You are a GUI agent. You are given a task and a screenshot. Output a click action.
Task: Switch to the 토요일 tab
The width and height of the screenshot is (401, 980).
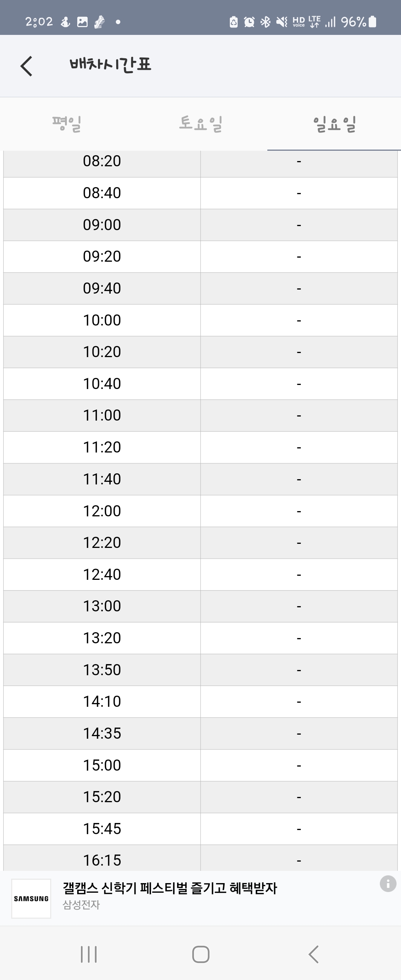click(x=200, y=124)
